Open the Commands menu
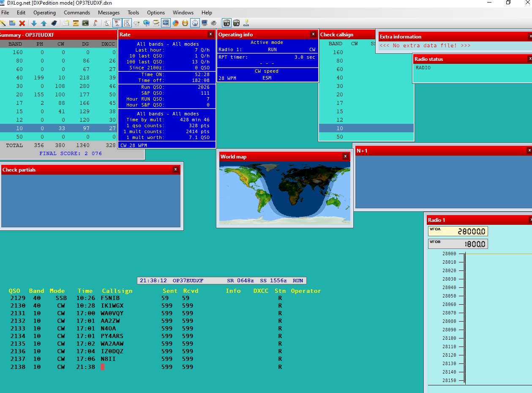532x393 pixels. click(x=77, y=13)
